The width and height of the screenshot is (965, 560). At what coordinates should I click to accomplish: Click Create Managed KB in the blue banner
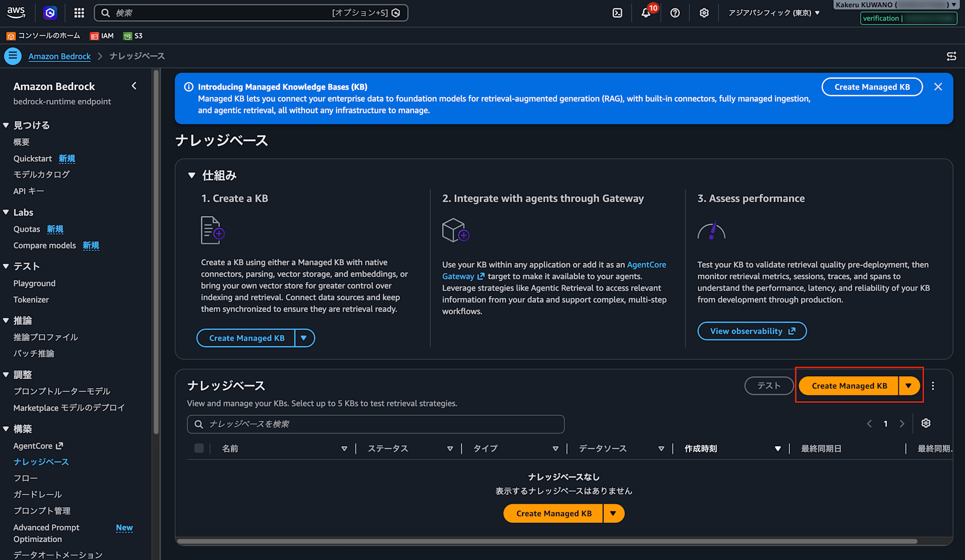(872, 87)
